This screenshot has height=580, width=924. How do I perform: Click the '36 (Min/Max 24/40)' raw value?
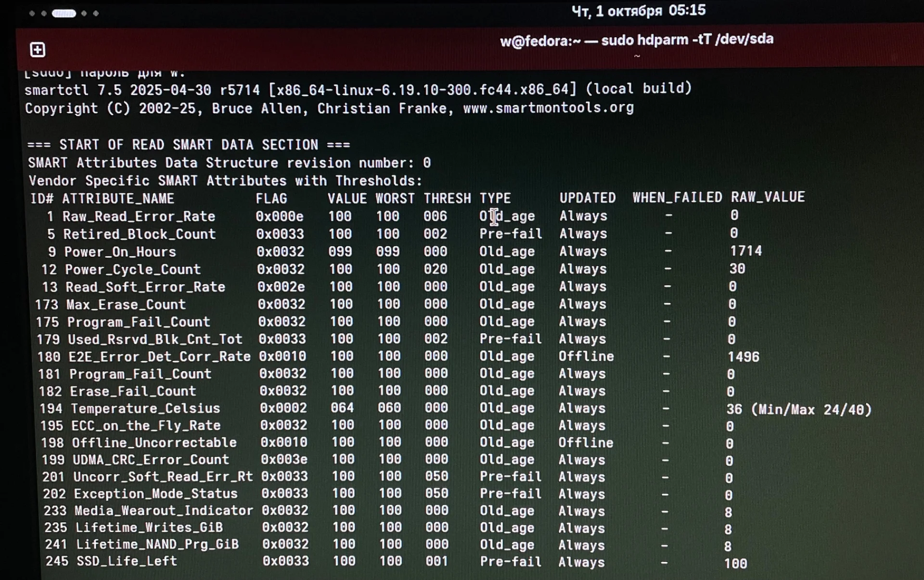[798, 409]
